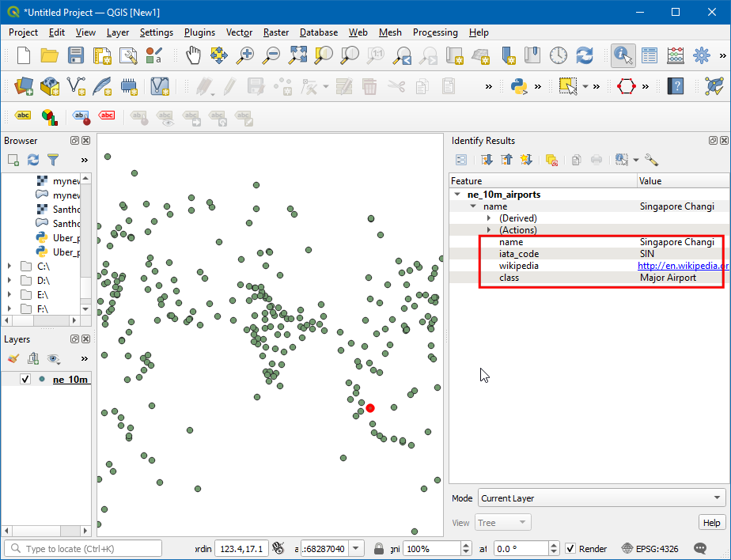Open the Vector menu
Screen dimensions: 731x560
click(239, 32)
